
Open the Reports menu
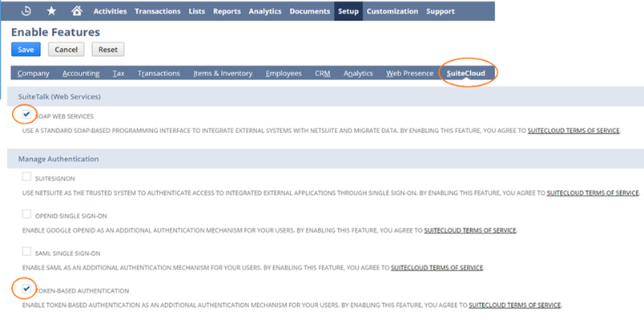coord(227,11)
